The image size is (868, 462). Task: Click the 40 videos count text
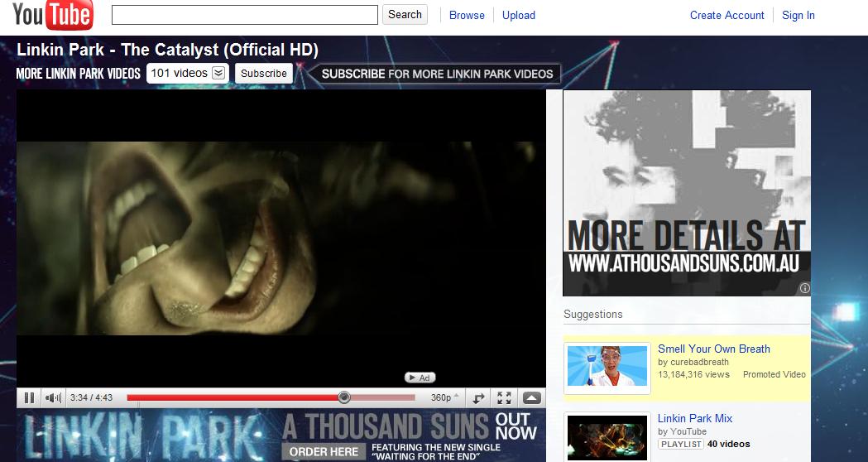[x=728, y=444]
